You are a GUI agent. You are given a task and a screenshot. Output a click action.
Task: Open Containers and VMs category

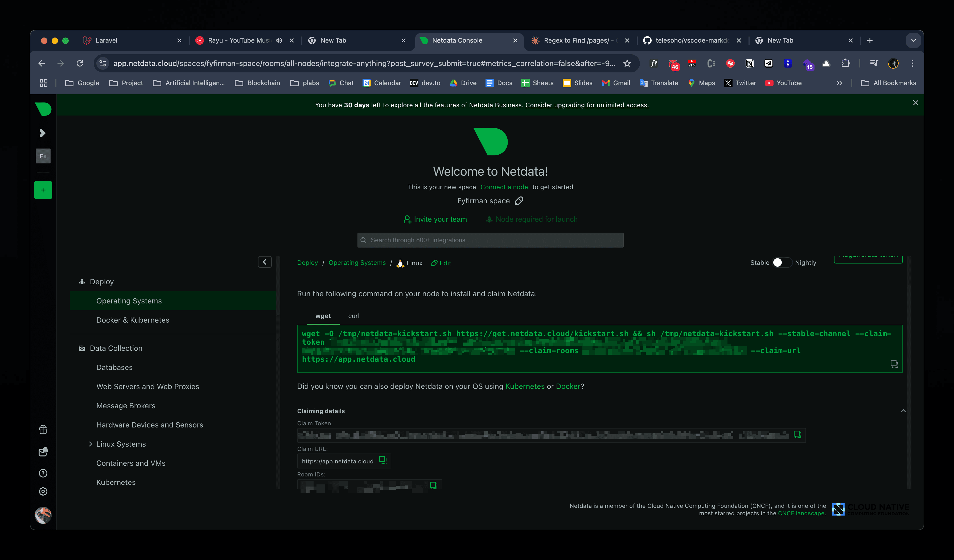(131, 463)
